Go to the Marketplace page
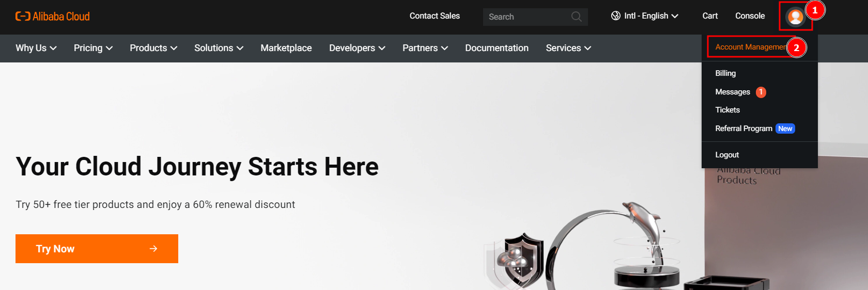The image size is (868, 290). [x=286, y=48]
